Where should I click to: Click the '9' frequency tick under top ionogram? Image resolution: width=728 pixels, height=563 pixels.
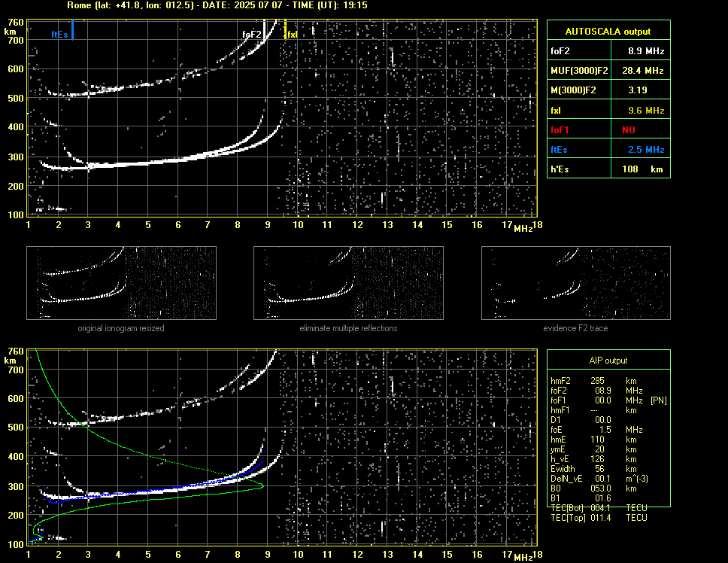[268, 225]
